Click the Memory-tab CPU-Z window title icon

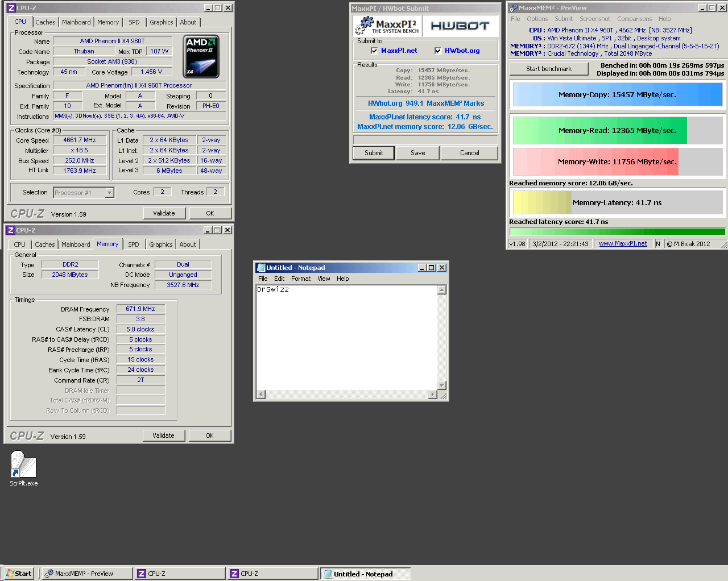(10, 230)
